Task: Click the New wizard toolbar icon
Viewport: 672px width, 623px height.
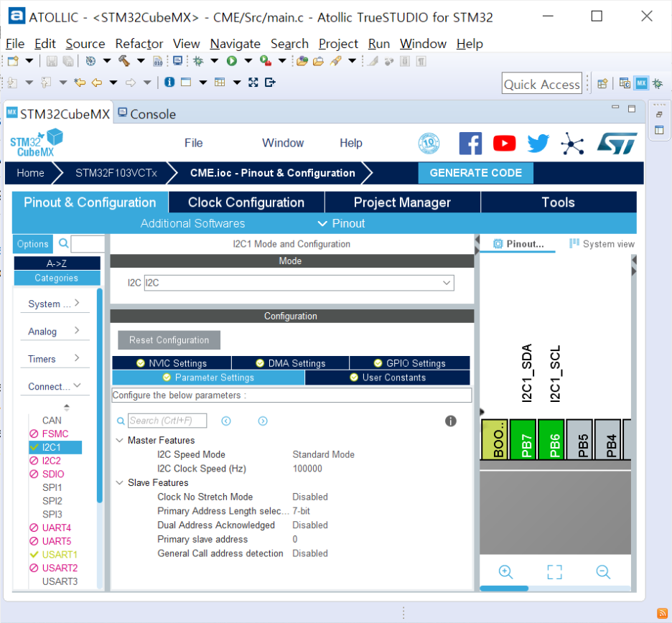Action: pyautogui.click(x=14, y=61)
